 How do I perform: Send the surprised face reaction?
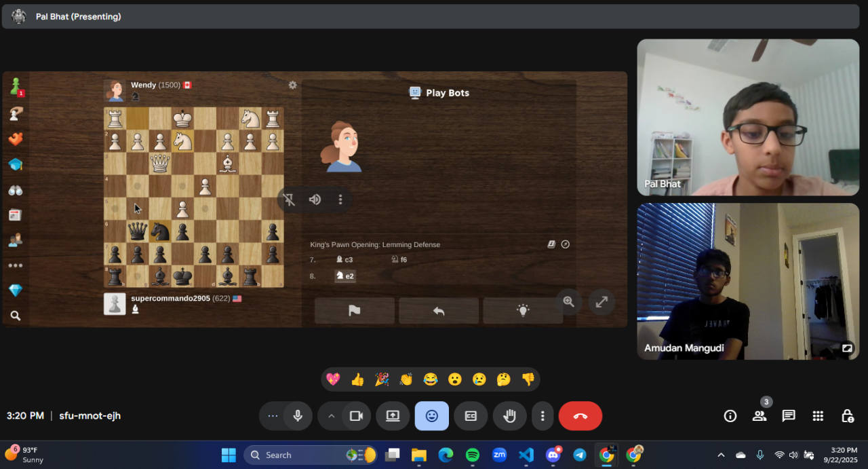point(455,379)
